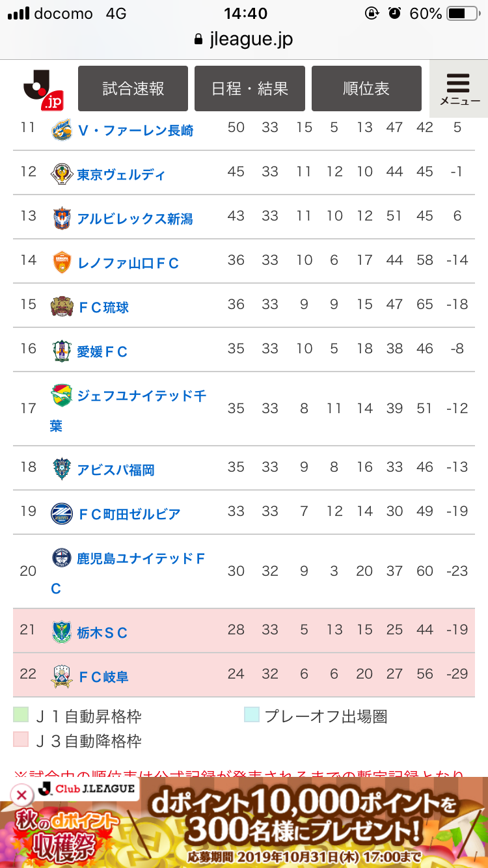Tap the アビスパ福岡 club crest

(x=62, y=469)
